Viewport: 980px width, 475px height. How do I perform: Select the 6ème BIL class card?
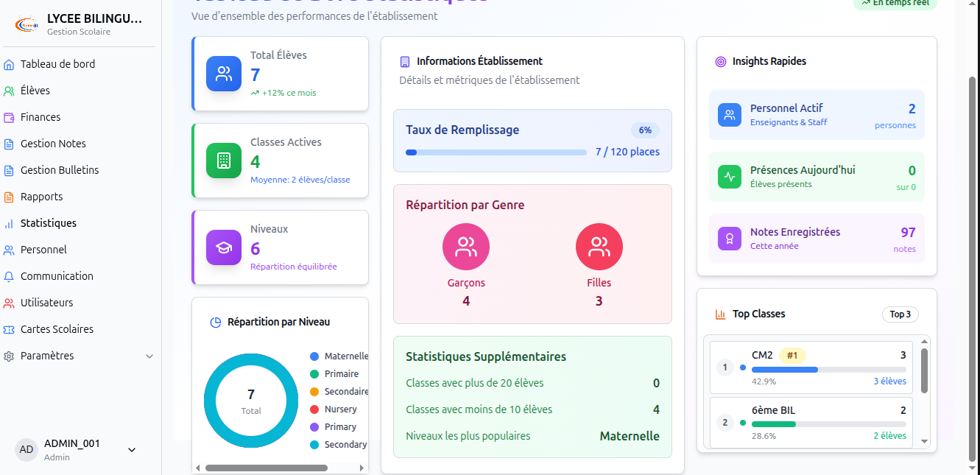coord(811,422)
